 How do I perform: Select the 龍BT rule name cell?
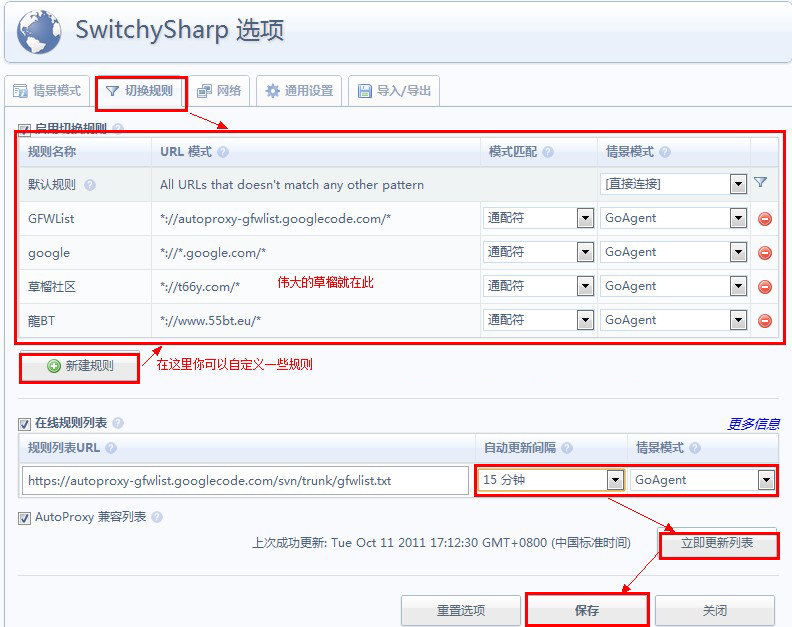[x=85, y=320]
